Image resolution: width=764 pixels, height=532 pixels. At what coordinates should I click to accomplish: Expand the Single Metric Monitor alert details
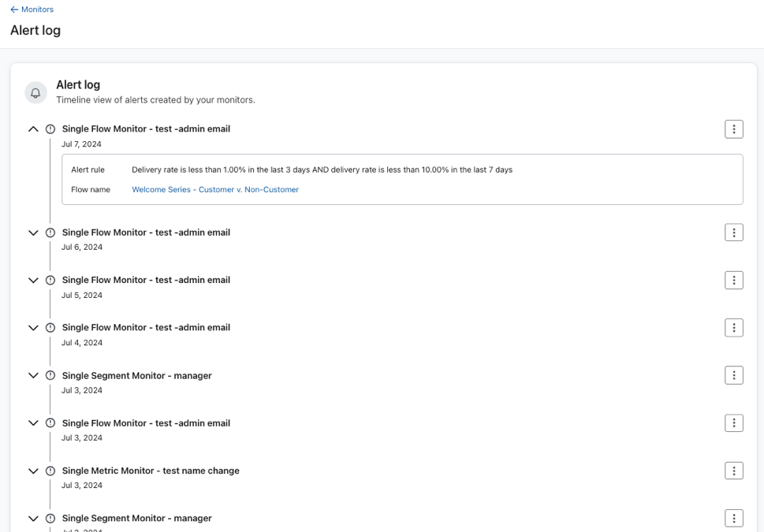pos(33,470)
